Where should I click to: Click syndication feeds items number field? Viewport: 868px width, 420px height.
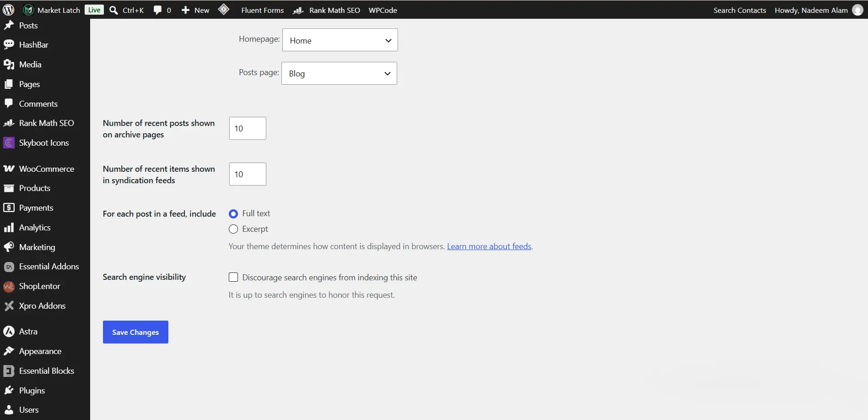click(x=248, y=174)
